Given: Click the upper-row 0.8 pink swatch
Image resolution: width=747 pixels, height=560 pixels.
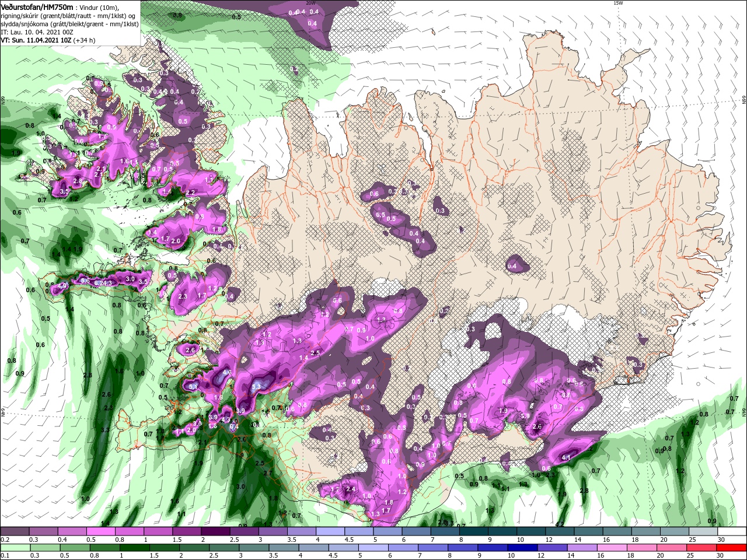Looking at the screenshot, I should [130, 531].
